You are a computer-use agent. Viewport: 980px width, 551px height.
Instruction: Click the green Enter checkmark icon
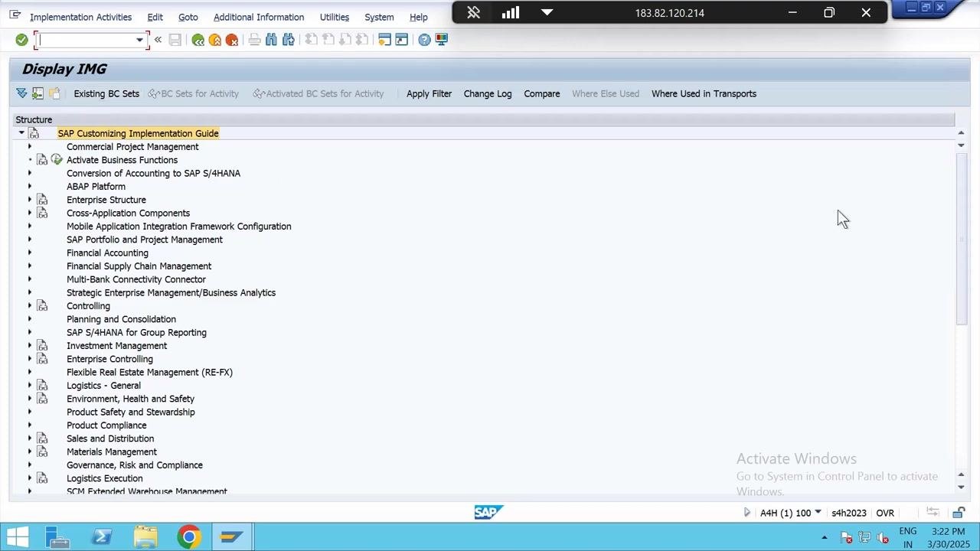(21, 40)
